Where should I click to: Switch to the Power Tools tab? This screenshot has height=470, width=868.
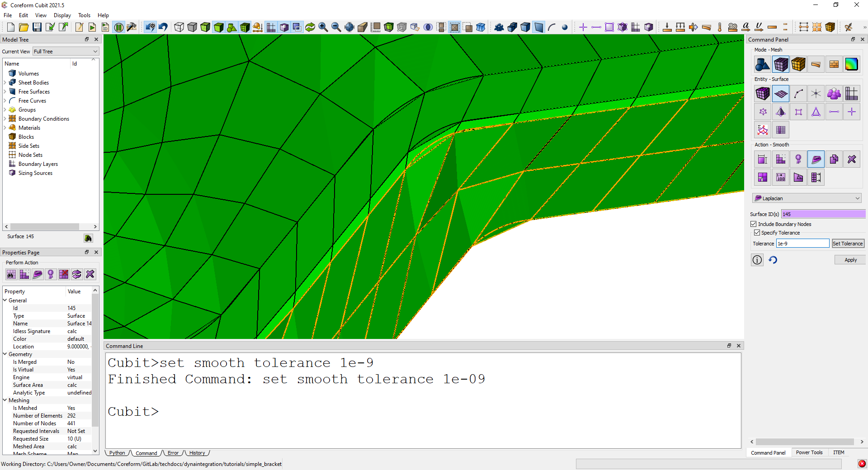[x=809, y=452]
